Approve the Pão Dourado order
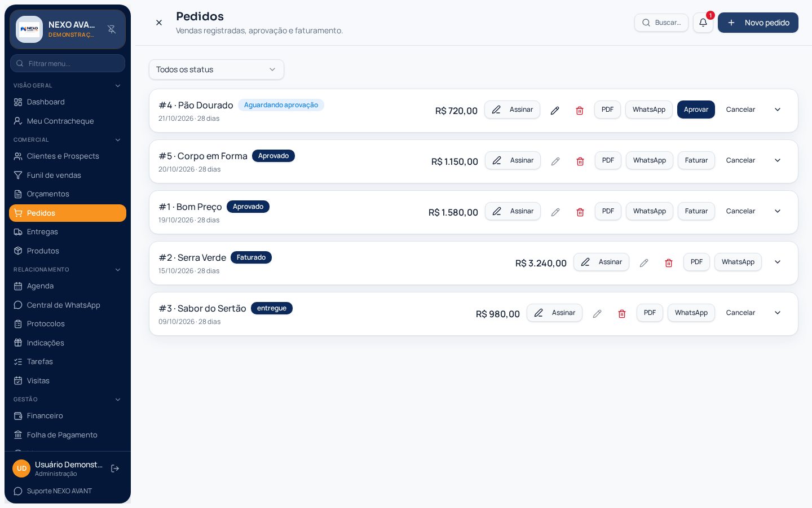Screen dimensions: 812x508 pyautogui.click(x=696, y=110)
